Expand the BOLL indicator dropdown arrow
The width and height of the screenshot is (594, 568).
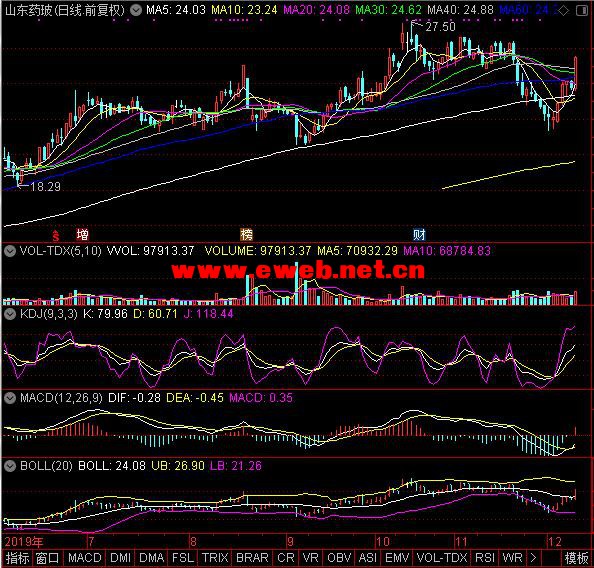pos(10,466)
